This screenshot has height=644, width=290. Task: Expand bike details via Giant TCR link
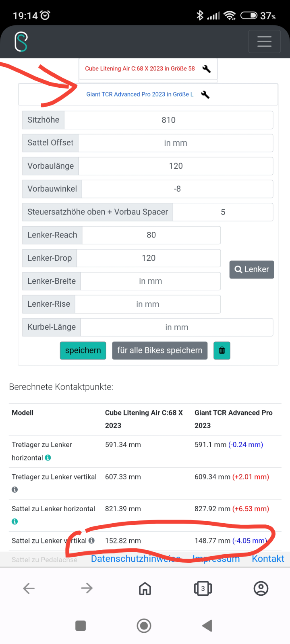click(140, 94)
